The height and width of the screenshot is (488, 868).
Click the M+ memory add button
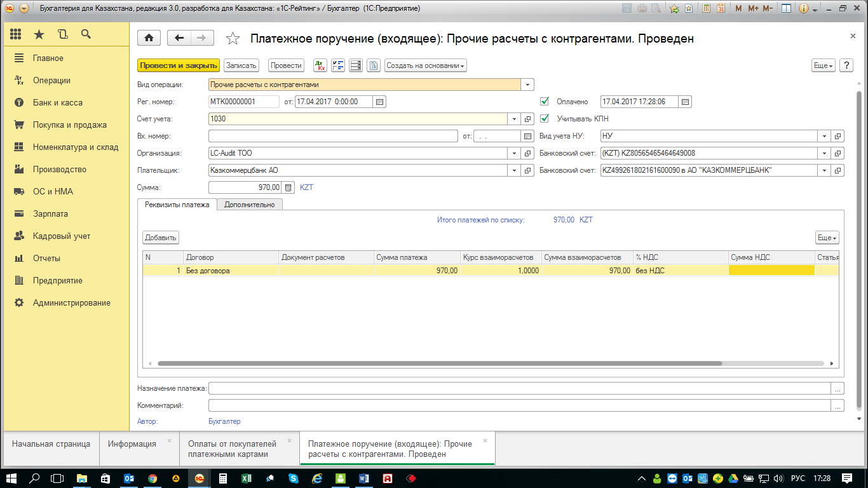(753, 9)
